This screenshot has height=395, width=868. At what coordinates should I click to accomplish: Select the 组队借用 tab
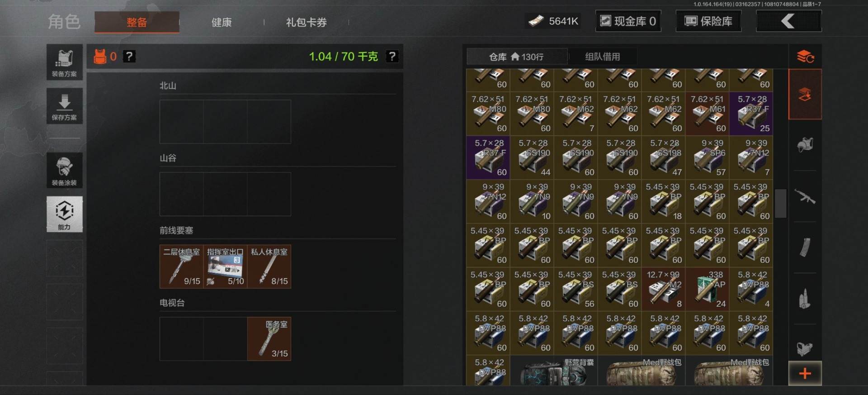pos(602,57)
